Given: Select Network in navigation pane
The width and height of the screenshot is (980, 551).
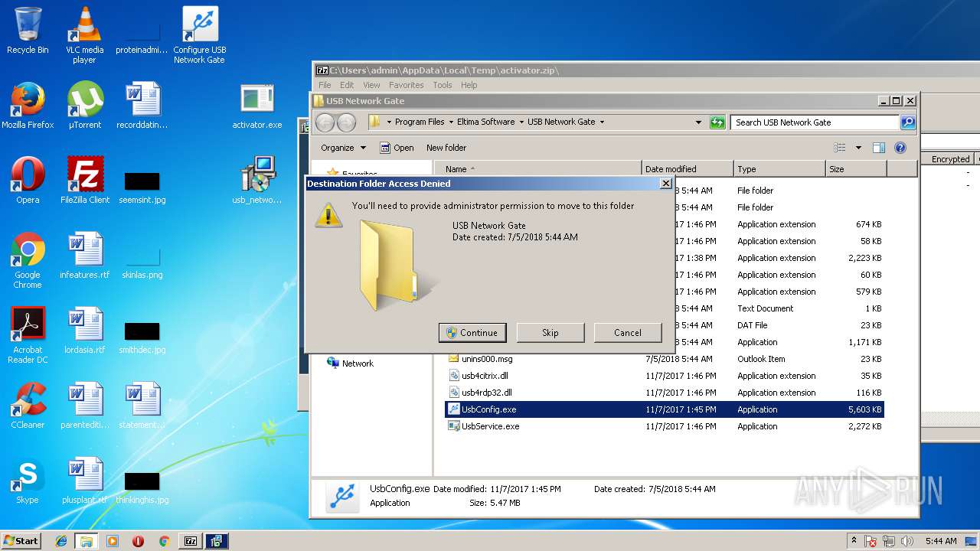Looking at the screenshot, I should (x=358, y=364).
